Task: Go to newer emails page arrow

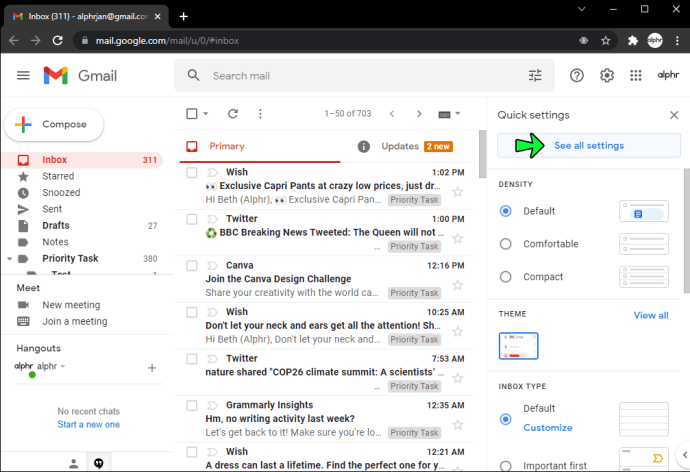Action: [x=392, y=114]
